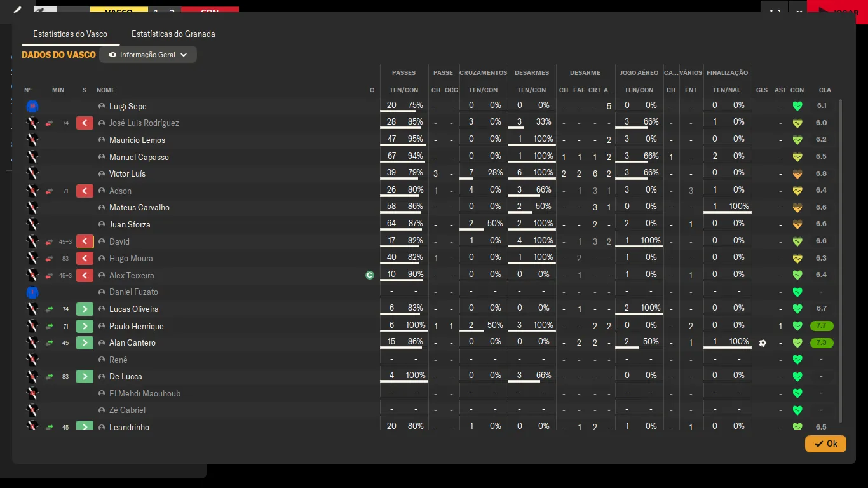Screen dimensions: 868x488
Task: Click the PASSES column group header
Action: pos(404,73)
